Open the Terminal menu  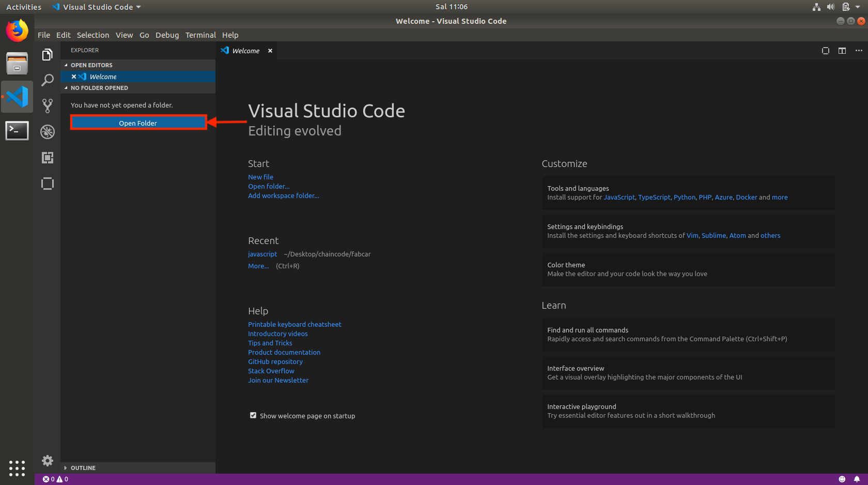tap(200, 35)
